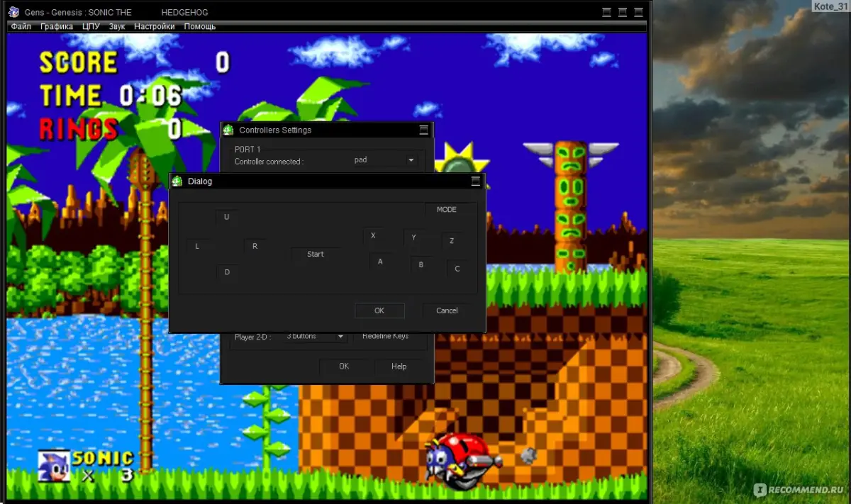Open the Графика menu
The width and height of the screenshot is (851, 504).
coord(57,26)
